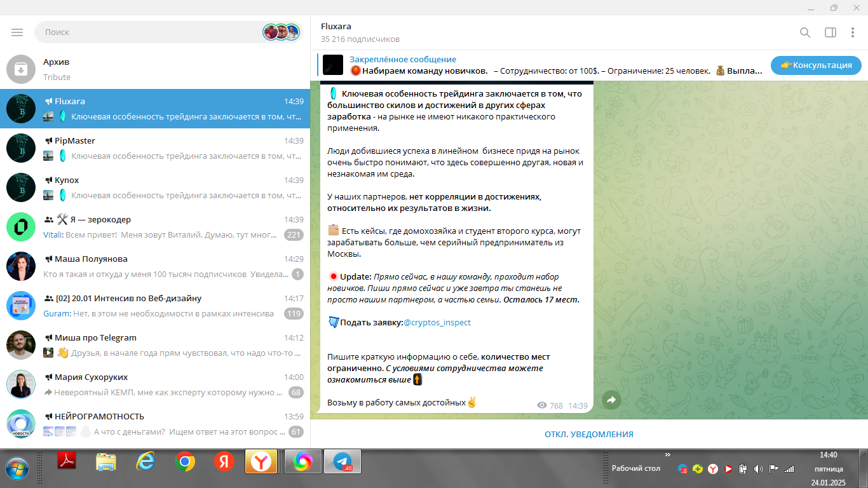Open the Action Center flag tray icon
The image size is (868, 488).
point(774,469)
